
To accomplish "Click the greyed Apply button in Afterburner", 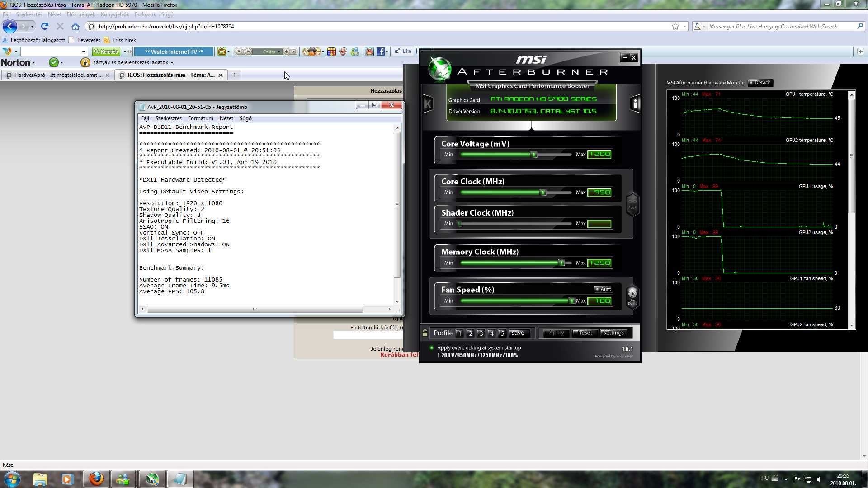I will (x=557, y=333).
